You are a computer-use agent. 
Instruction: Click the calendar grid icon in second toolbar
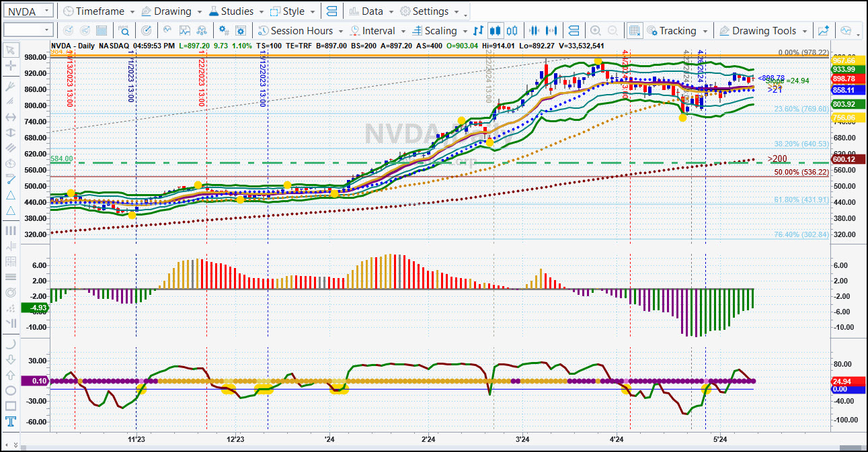click(102, 30)
